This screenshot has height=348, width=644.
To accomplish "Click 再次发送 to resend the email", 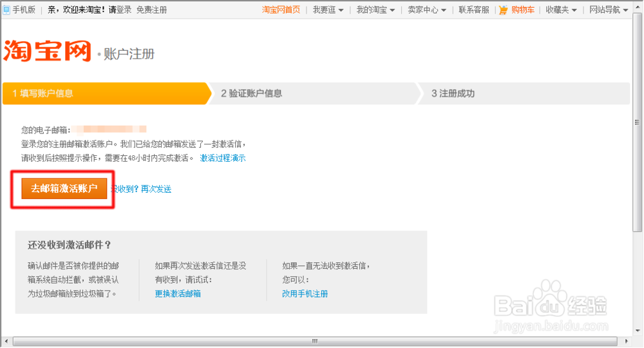I will point(156,189).
